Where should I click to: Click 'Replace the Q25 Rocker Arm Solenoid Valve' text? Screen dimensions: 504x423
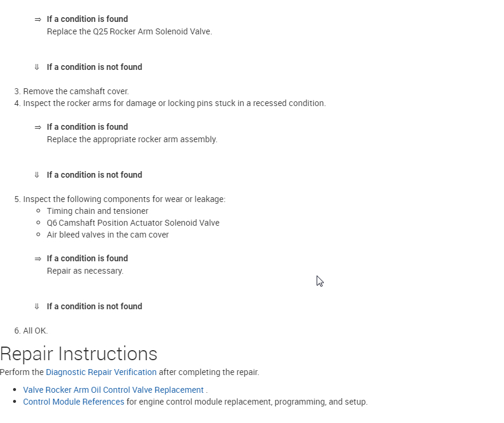129,31
